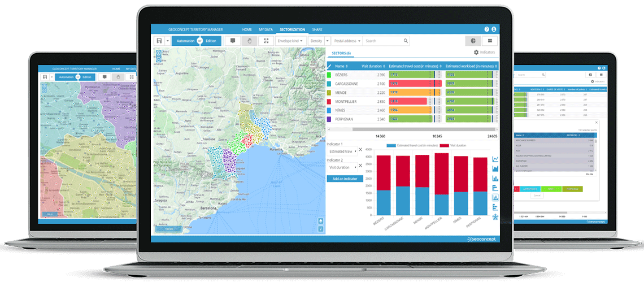
Task: Select the pan hand tool
Action: (x=249, y=41)
